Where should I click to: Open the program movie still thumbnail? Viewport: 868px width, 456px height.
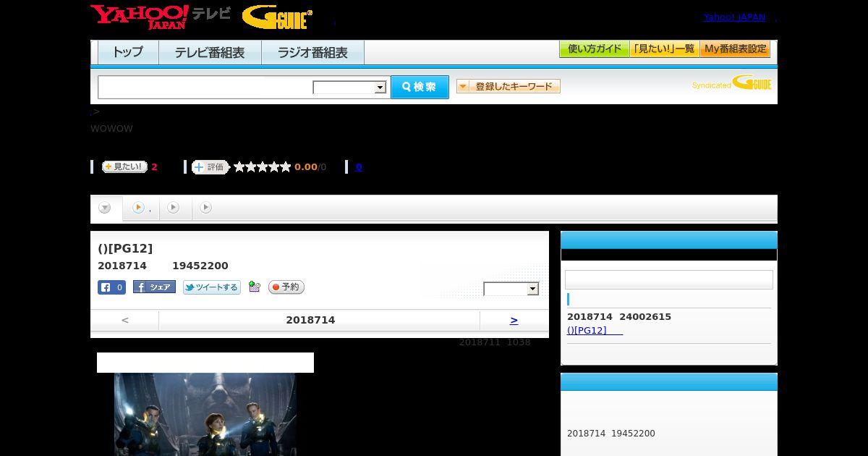click(x=205, y=414)
